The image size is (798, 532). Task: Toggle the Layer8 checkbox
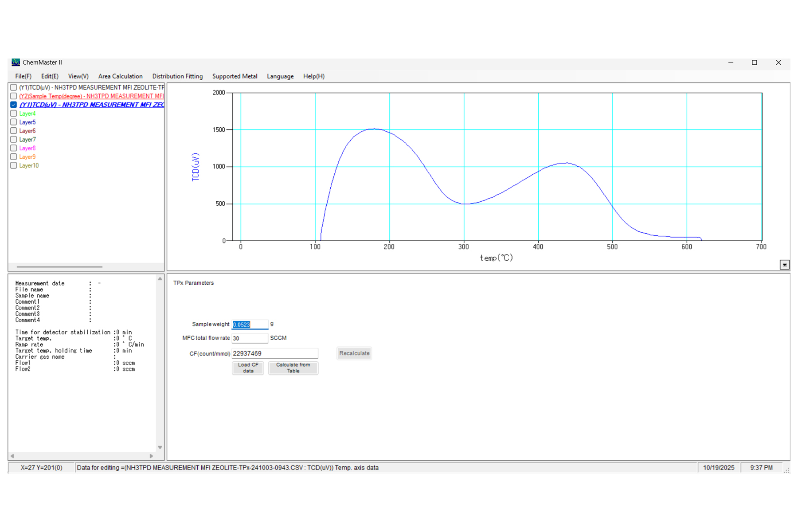[x=14, y=148]
